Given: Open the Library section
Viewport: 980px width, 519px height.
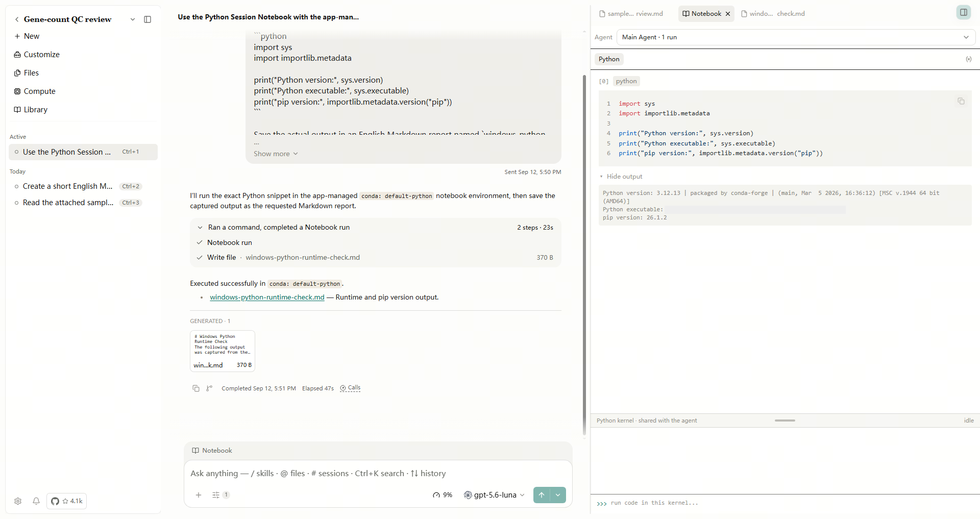Looking at the screenshot, I should [x=31, y=110].
